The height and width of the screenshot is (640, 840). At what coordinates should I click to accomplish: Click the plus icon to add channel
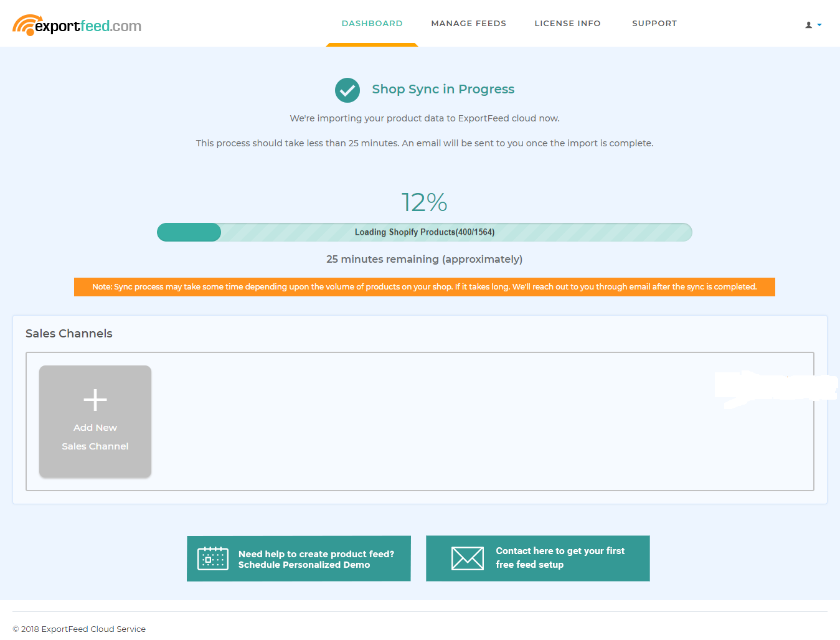[95, 400]
